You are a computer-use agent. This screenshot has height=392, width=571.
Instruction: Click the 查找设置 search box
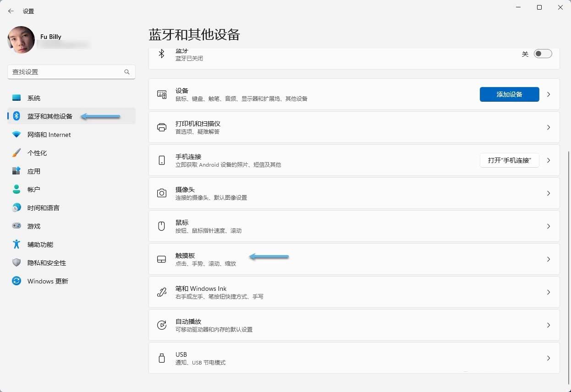71,72
